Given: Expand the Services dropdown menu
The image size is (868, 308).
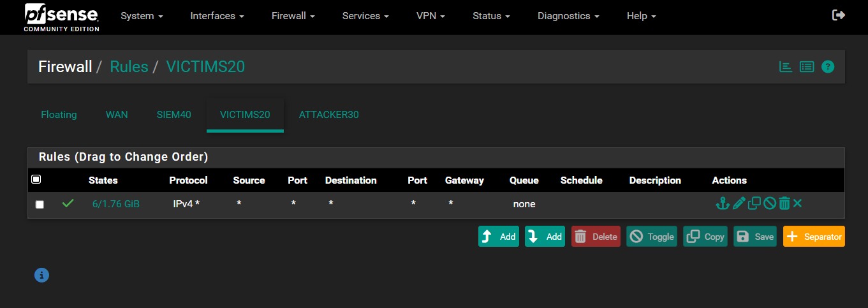Looking at the screenshot, I should pos(366,16).
